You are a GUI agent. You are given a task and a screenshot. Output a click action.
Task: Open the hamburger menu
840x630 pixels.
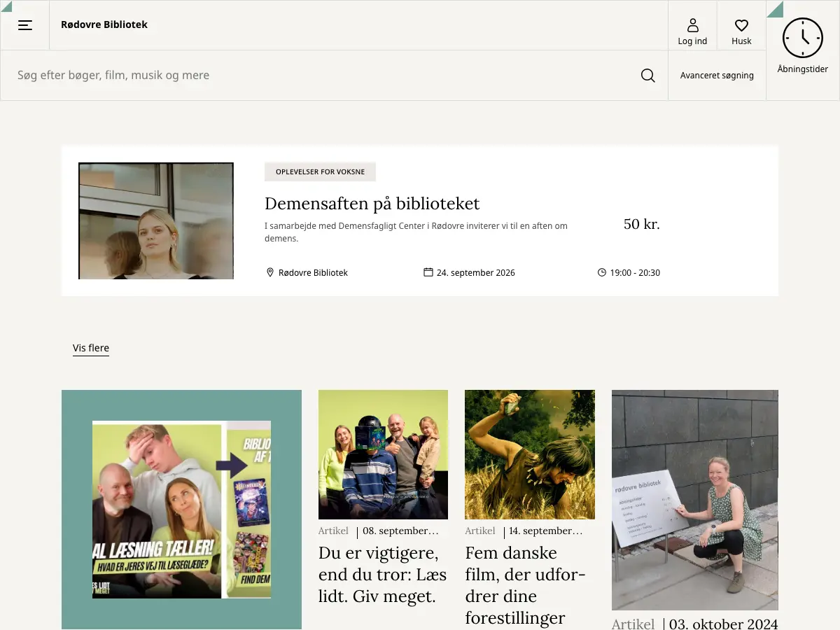(25, 25)
